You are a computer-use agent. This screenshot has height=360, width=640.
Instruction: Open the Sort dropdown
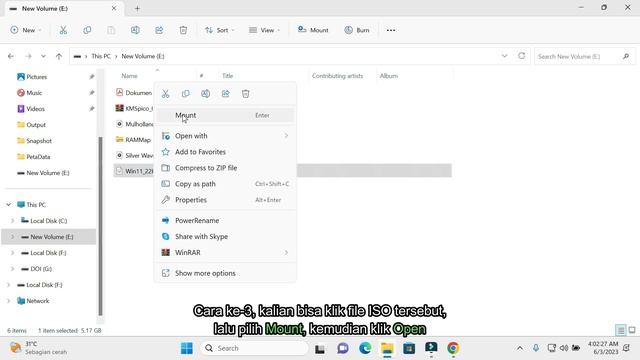[220, 30]
